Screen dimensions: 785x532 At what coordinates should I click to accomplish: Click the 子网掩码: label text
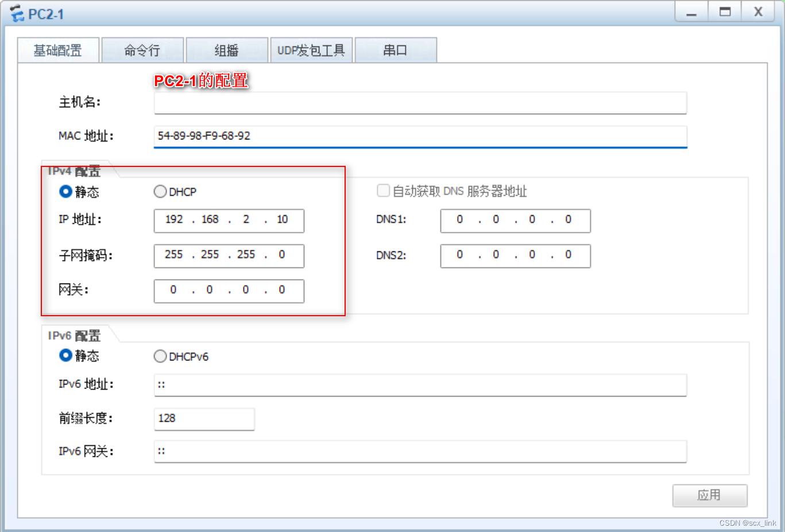(x=86, y=255)
